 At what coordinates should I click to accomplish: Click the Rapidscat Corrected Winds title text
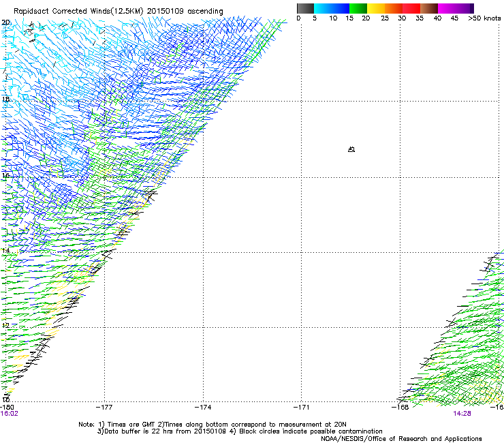pos(119,12)
